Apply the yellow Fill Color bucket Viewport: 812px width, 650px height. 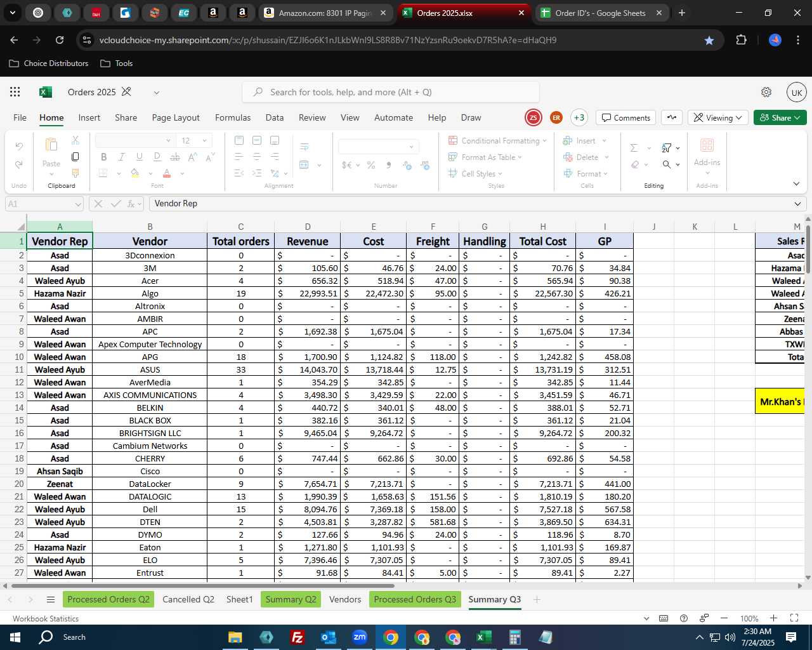134,173
